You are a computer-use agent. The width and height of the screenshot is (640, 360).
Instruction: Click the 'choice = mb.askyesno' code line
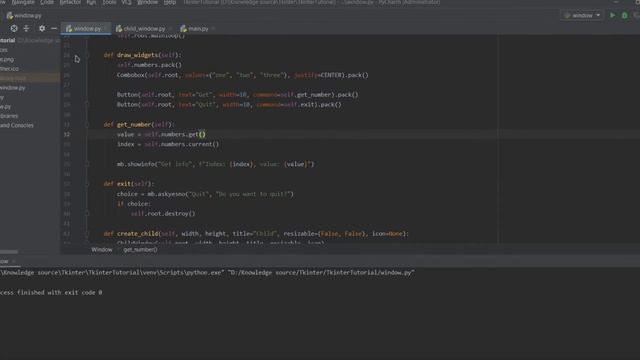205,194
